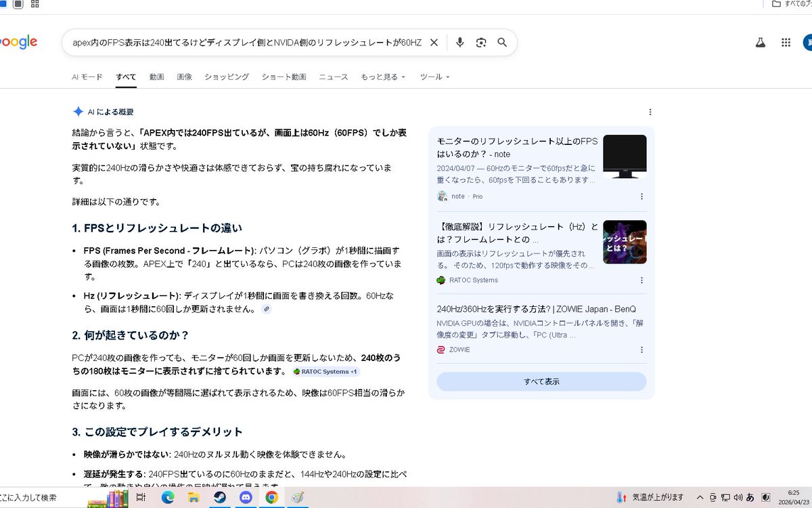Open the profile avatar at top right
Image resolution: width=812 pixels, height=508 pixels.
tap(807, 42)
